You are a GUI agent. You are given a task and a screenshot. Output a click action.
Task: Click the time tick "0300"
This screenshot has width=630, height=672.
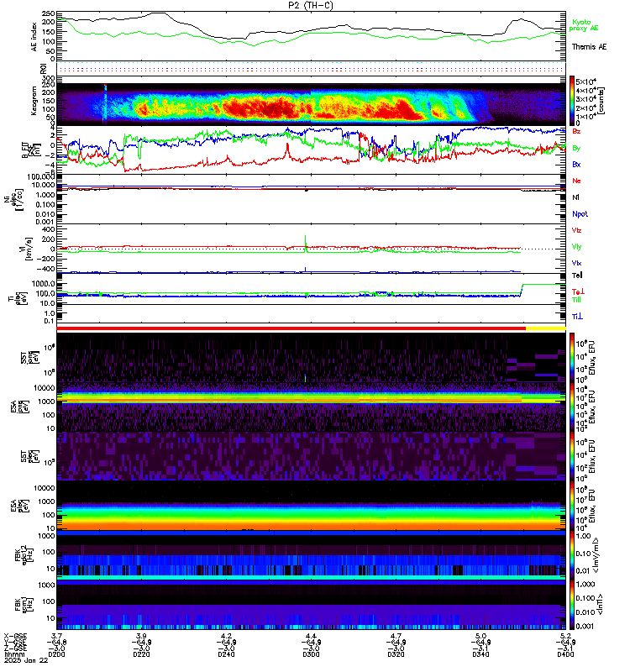(x=311, y=654)
